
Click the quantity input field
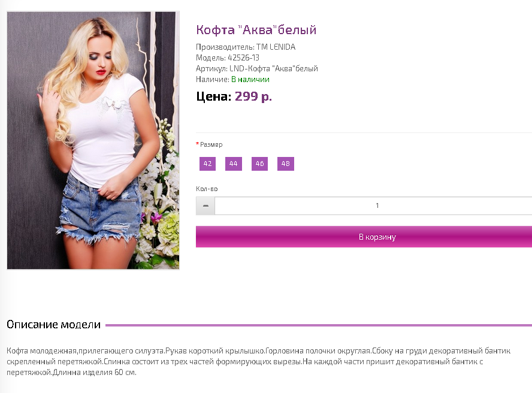tap(373, 205)
